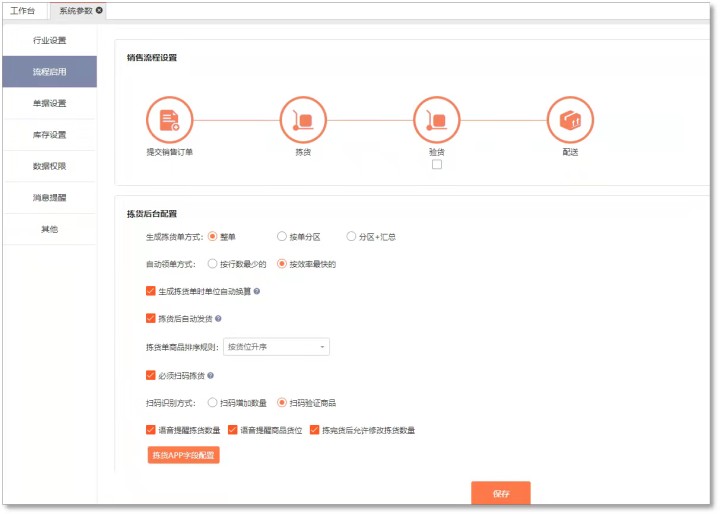
Task: Click the 提交销售订单 step icon
Action: click(x=170, y=120)
